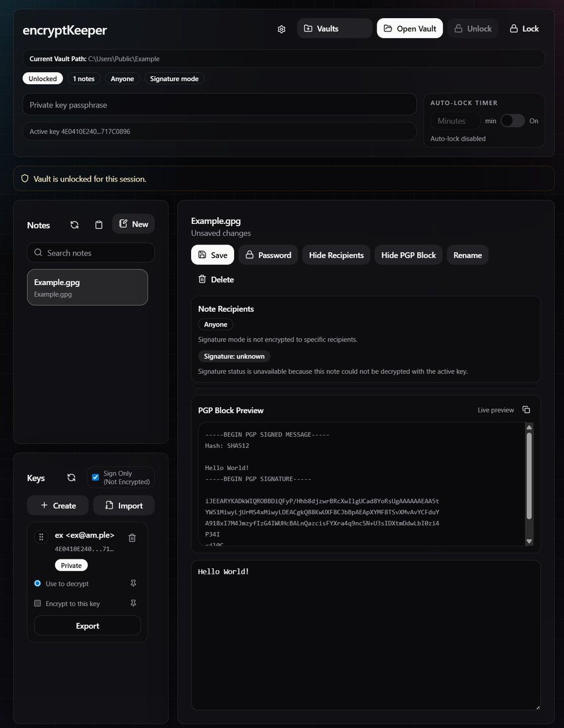Click the Anyone badge under Note Recipients
Screen dimensions: 564x728
(x=215, y=325)
